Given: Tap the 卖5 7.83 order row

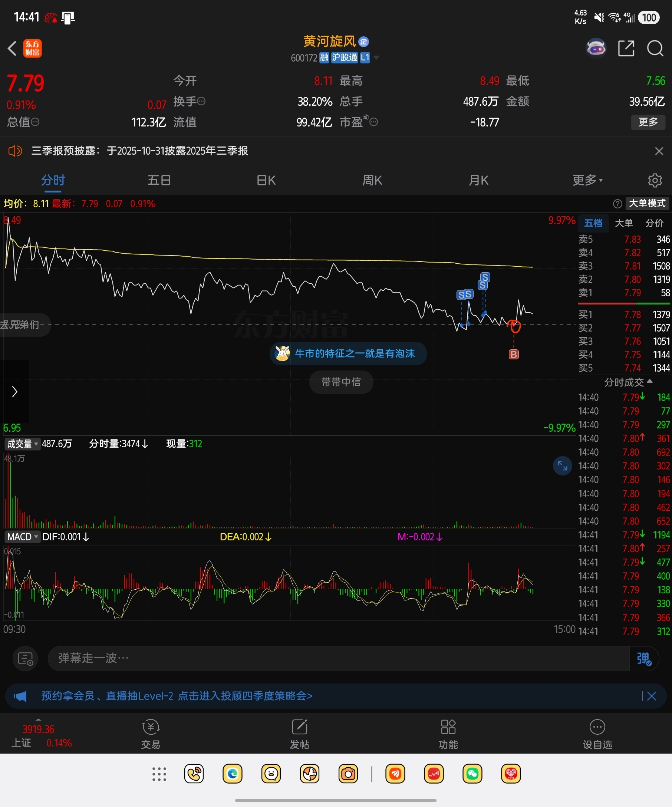Looking at the screenshot, I should click(x=624, y=240).
